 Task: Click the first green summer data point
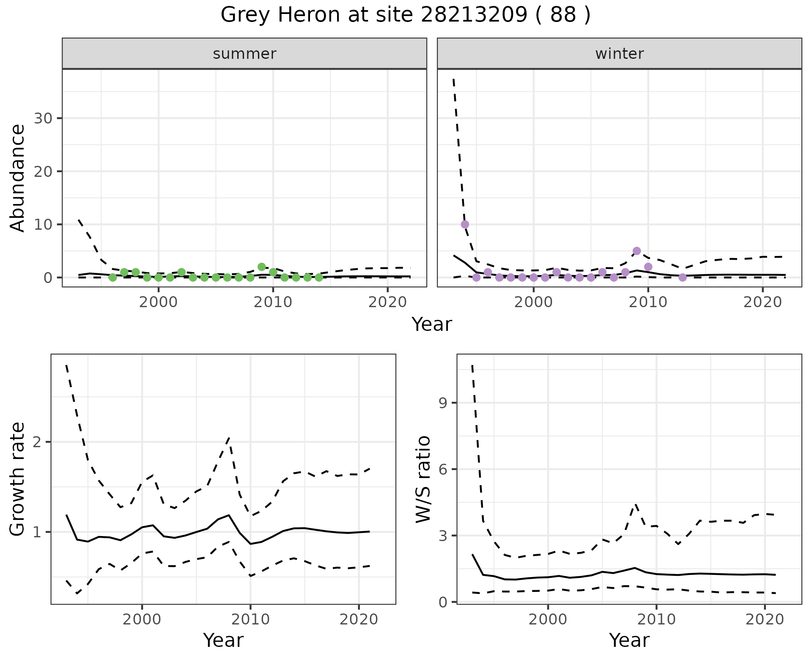[x=112, y=278]
